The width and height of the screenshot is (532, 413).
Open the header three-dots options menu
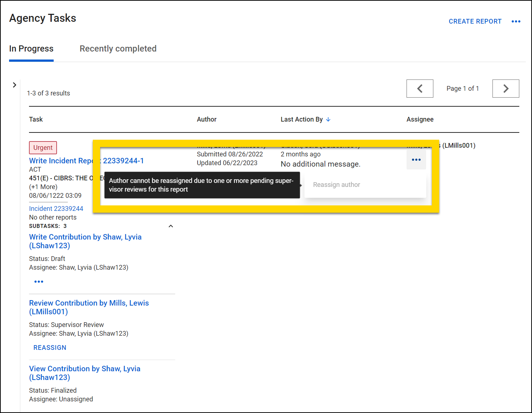click(x=516, y=21)
